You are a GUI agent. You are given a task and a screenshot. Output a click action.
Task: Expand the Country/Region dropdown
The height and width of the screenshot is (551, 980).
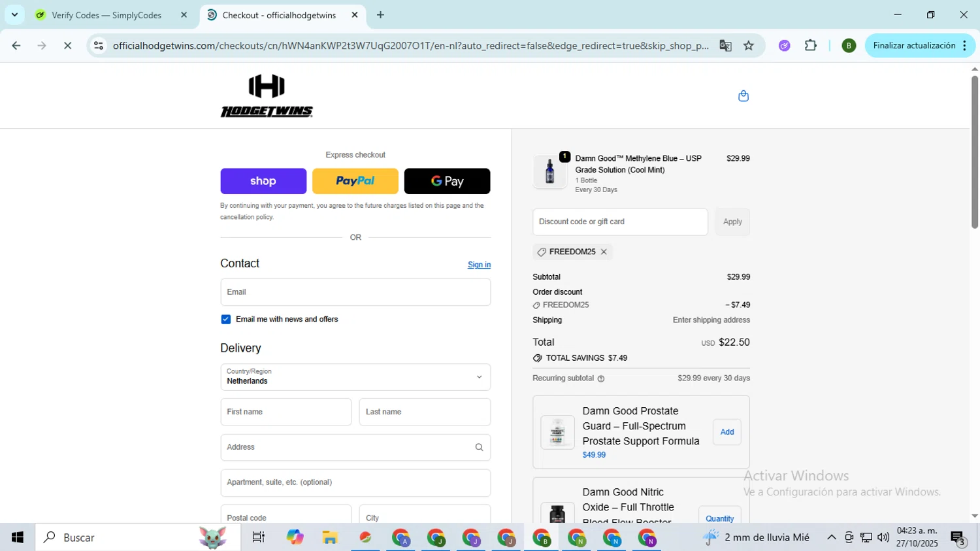355,377
